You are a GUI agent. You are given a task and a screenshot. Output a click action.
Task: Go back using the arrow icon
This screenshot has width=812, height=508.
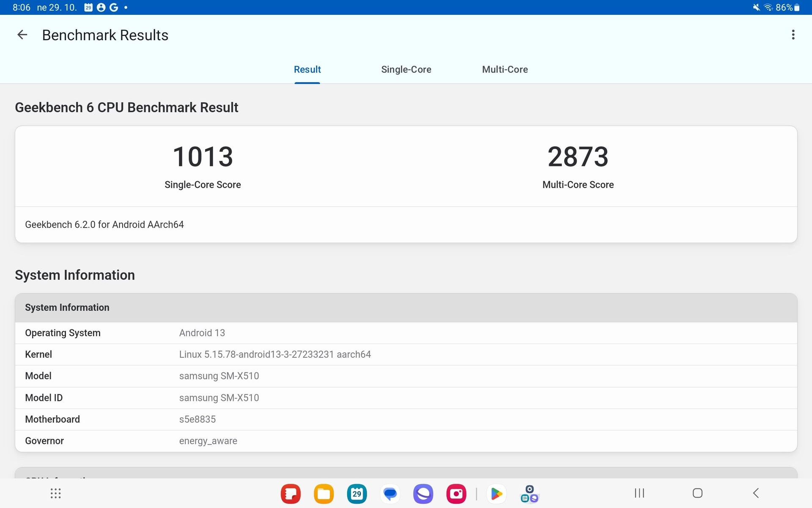click(22, 35)
